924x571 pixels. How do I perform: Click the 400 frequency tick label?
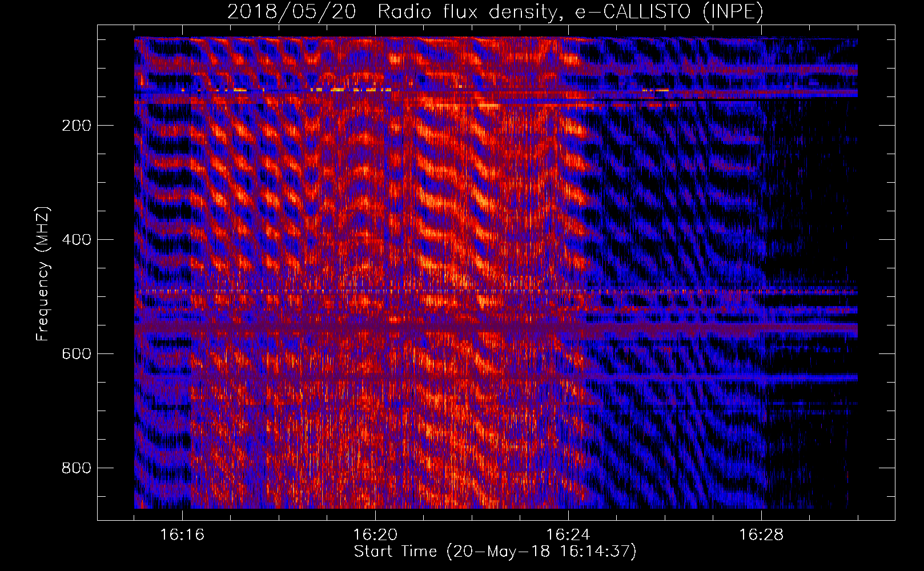click(x=77, y=240)
